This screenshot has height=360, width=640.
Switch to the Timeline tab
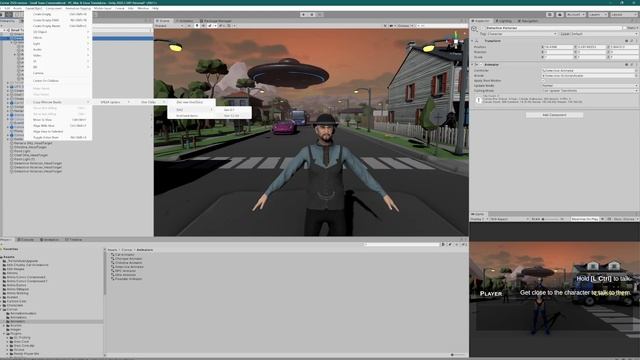coord(74,240)
